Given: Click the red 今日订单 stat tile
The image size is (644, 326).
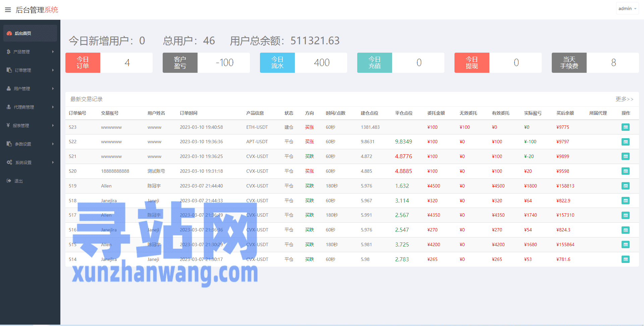Looking at the screenshot, I should point(83,63).
